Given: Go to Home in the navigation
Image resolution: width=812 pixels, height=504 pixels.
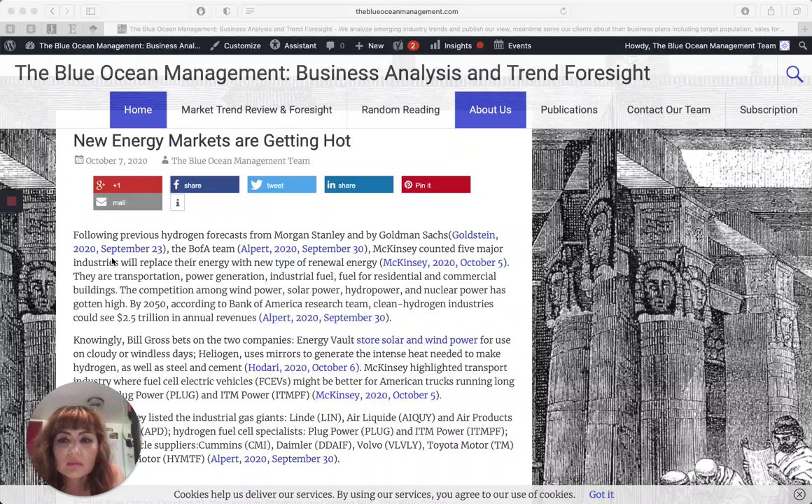Looking at the screenshot, I should pyautogui.click(x=138, y=110).
